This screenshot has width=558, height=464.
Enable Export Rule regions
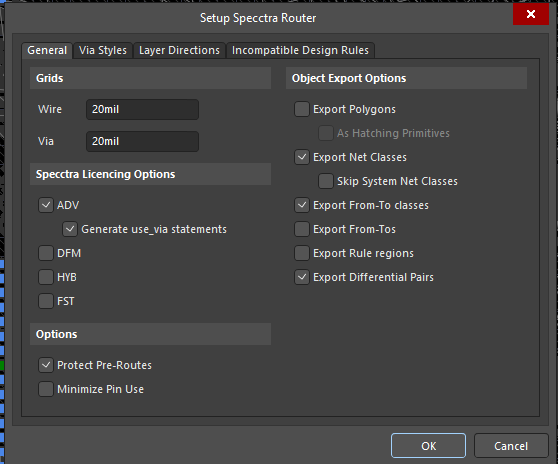[x=302, y=253]
